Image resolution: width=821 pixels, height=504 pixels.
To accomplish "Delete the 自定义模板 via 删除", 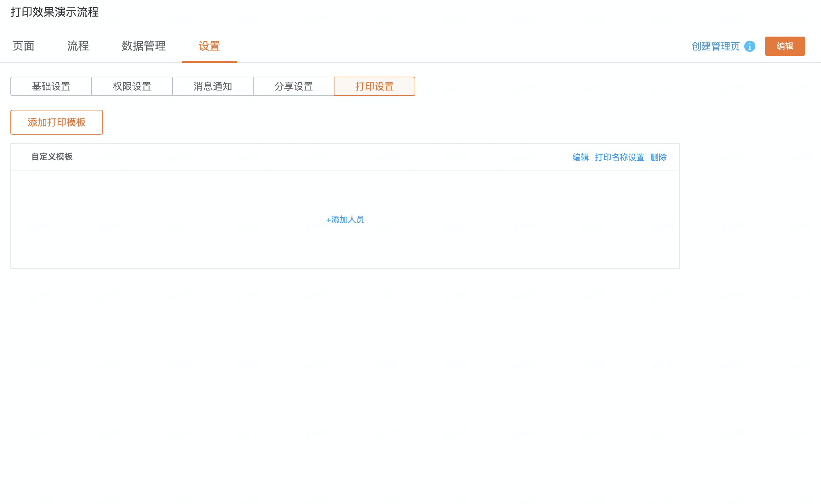I will click(658, 157).
